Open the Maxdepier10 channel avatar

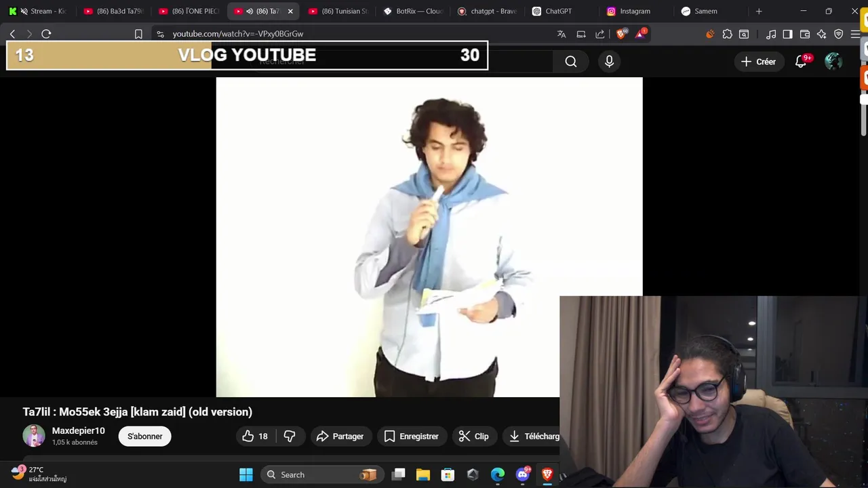click(34, 436)
